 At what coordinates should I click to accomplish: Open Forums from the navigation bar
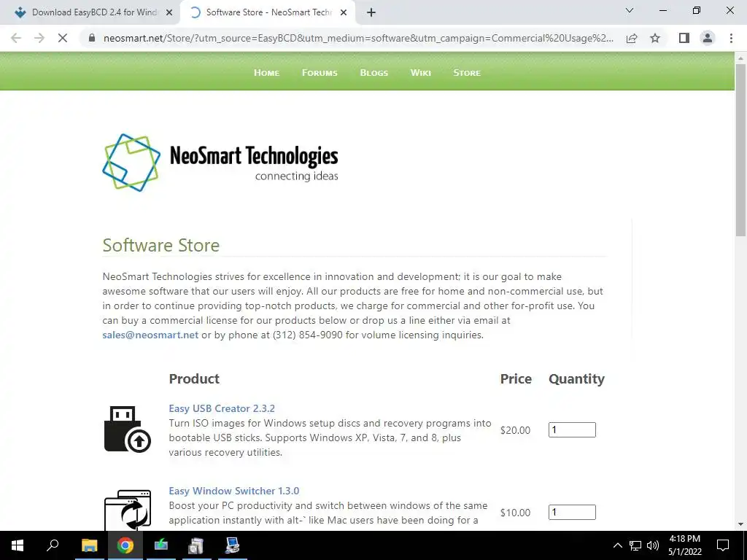pyautogui.click(x=320, y=72)
